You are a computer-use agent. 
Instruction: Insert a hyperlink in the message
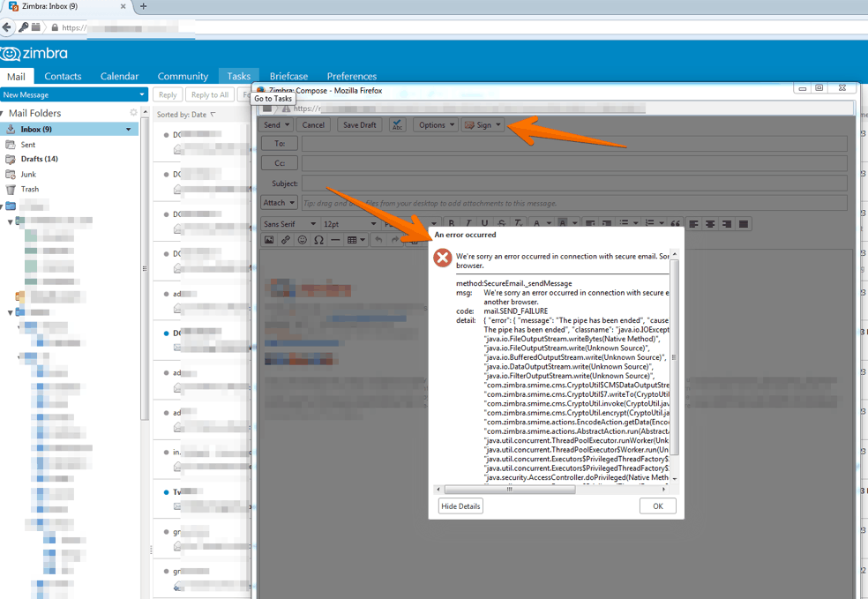click(286, 240)
